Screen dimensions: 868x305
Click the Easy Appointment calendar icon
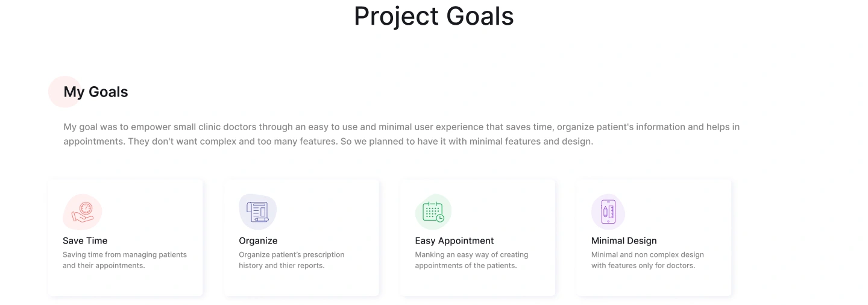(433, 212)
